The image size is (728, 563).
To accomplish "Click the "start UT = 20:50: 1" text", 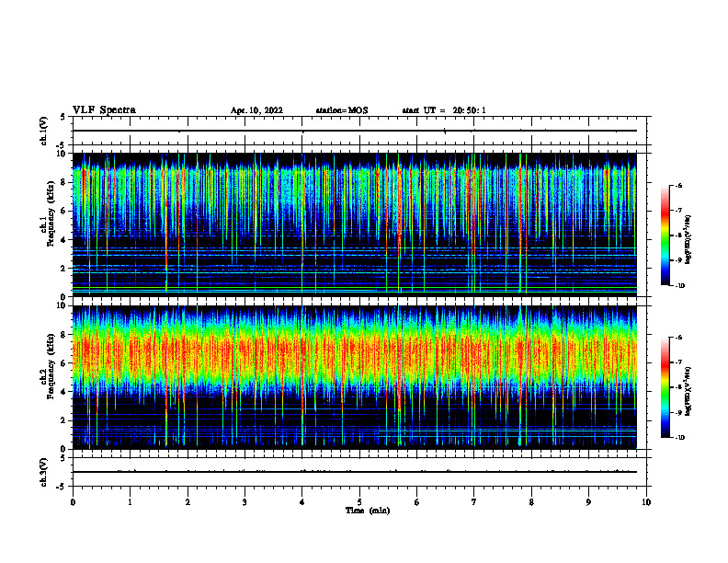I will coord(444,110).
